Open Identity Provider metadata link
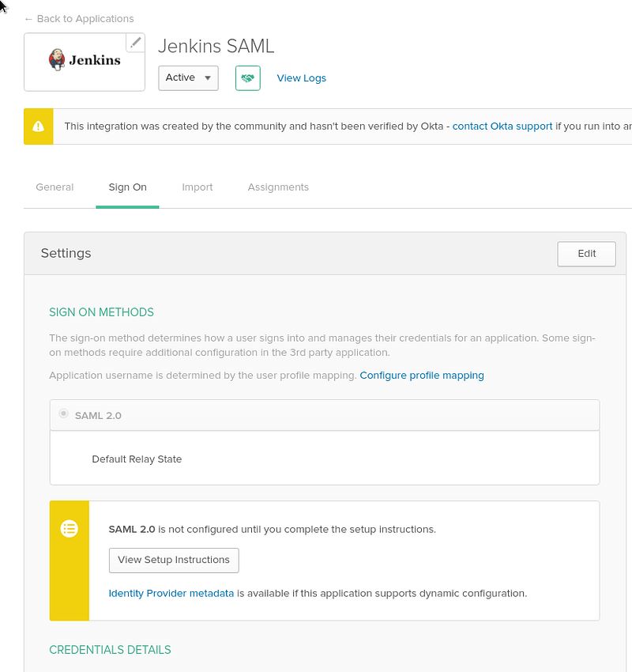This screenshot has width=632, height=672. click(171, 594)
